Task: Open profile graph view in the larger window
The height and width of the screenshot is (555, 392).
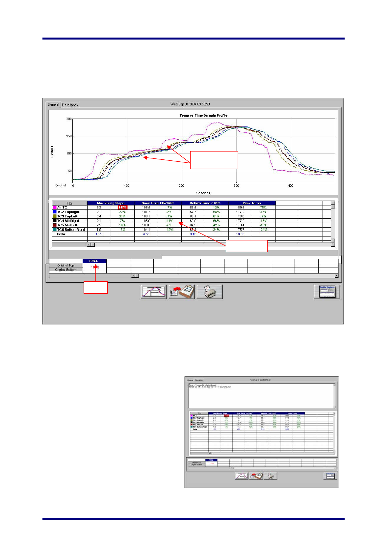Action: (x=154, y=292)
